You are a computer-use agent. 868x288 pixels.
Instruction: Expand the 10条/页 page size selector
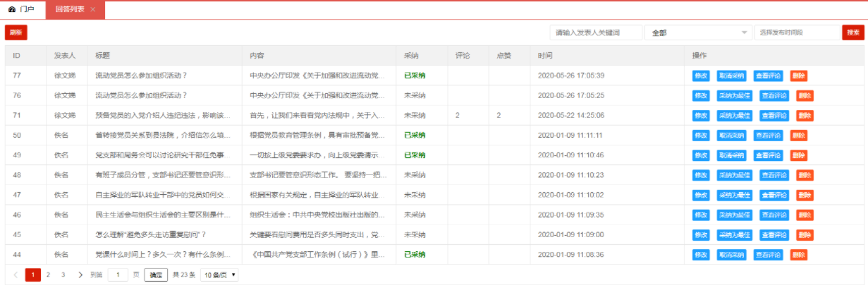coord(219,275)
